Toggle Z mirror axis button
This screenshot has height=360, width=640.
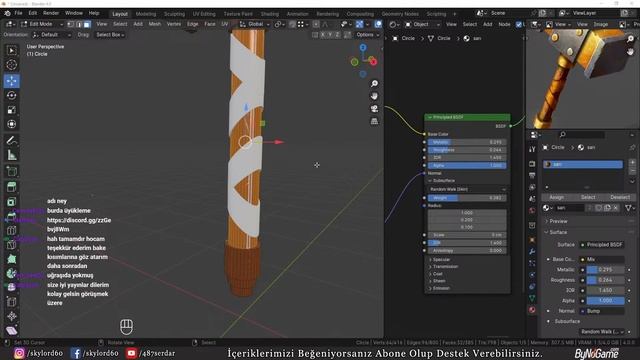pyautogui.click(x=337, y=35)
